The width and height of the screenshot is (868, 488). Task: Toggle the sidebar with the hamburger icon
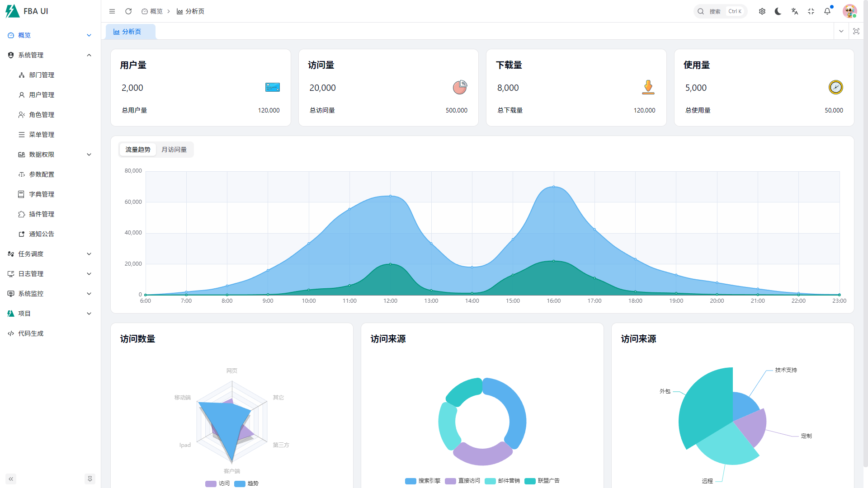tap(112, 11)
